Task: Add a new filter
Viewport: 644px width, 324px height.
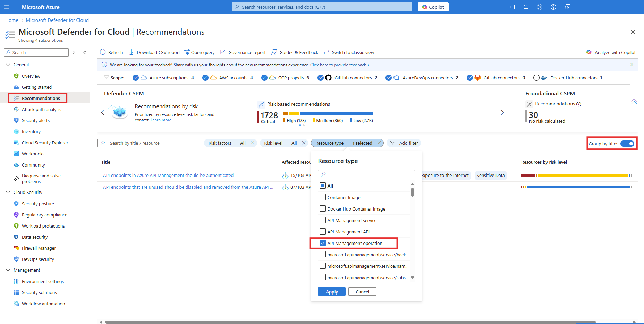Action: coord(404,143)
